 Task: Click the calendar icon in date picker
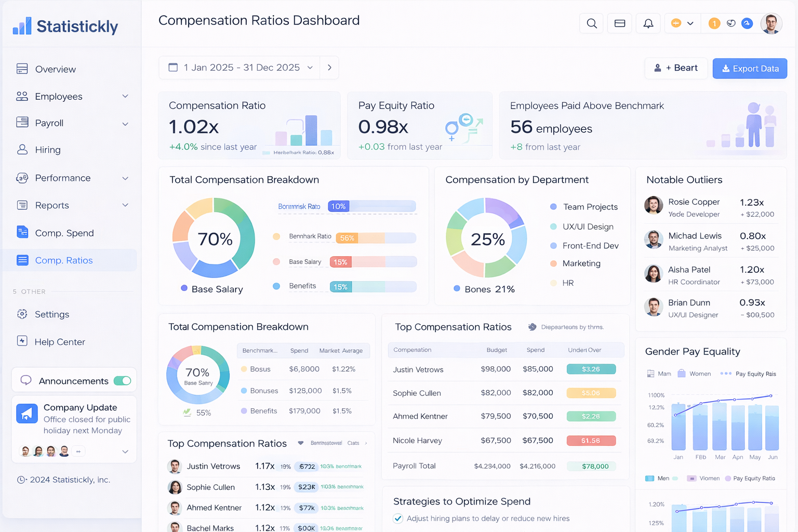pyautogui.click(x=174, y=68)
